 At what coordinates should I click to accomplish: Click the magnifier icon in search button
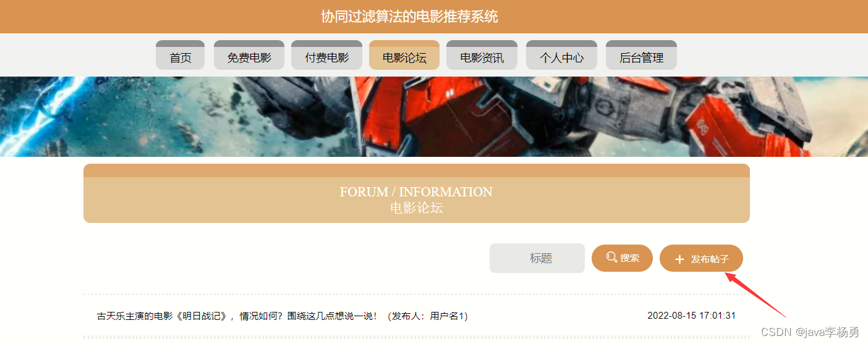[x=611, y=258]
